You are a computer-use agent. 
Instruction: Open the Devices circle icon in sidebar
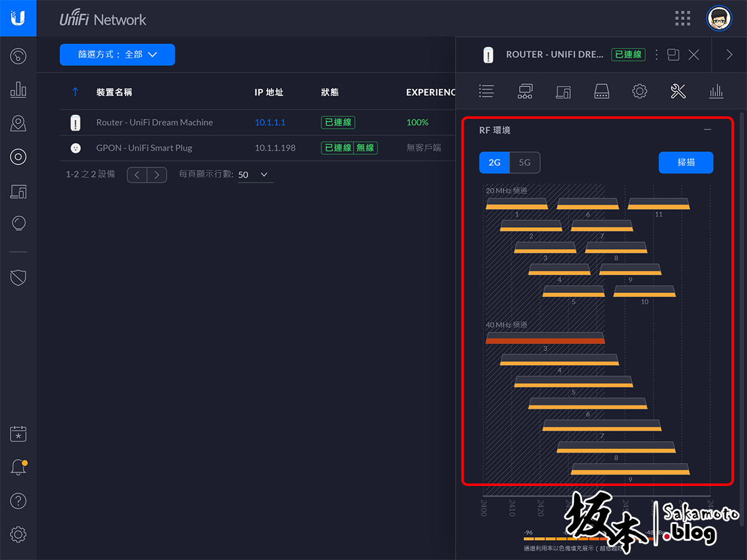(x=18, y=157)
